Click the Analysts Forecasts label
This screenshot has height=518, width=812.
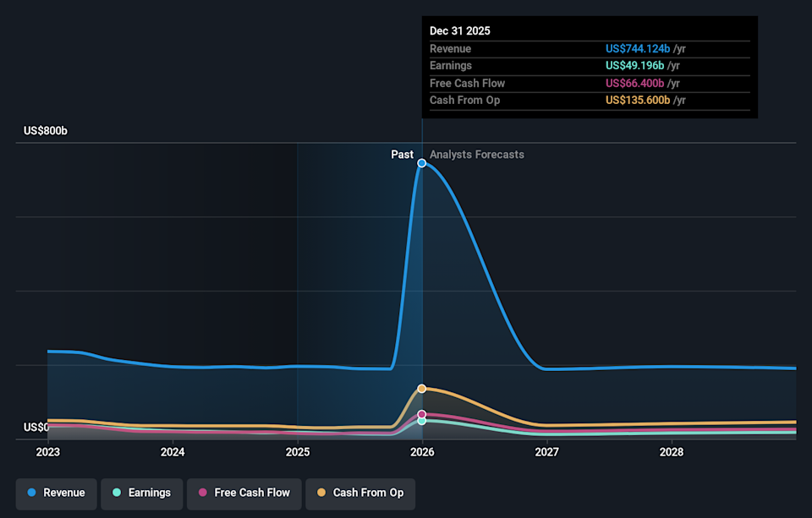476,155
